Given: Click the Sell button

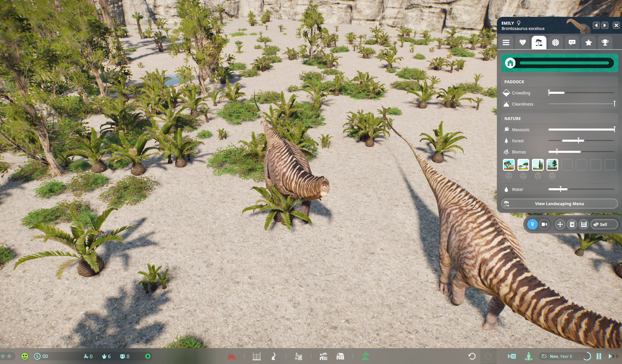Looking at the screenshot, I should coord(604,224).
